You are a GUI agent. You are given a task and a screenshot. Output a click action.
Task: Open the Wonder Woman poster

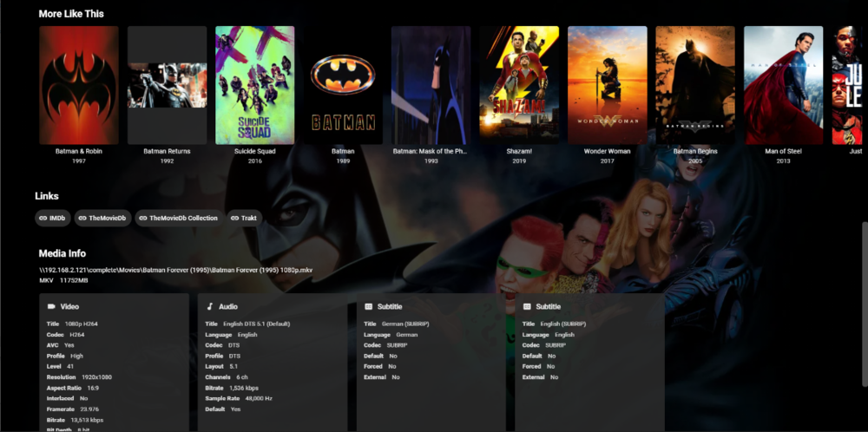pos(608,85)
